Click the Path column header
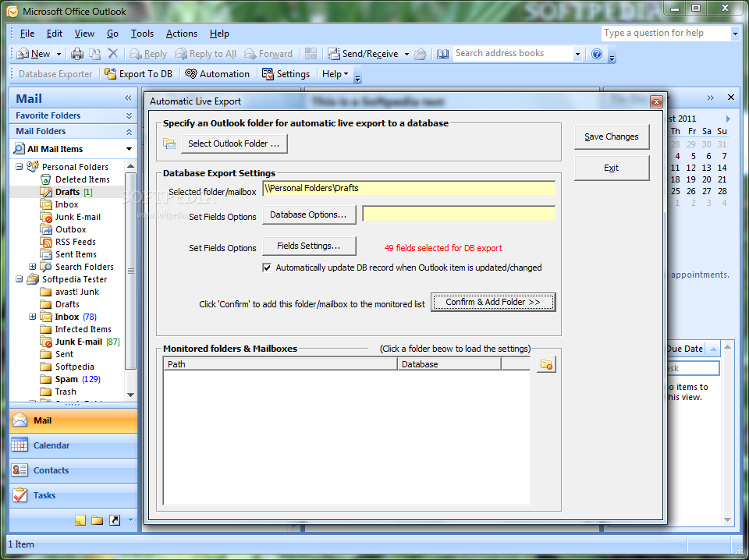This screenshot has width=749, height=560. tap(280, 364)
